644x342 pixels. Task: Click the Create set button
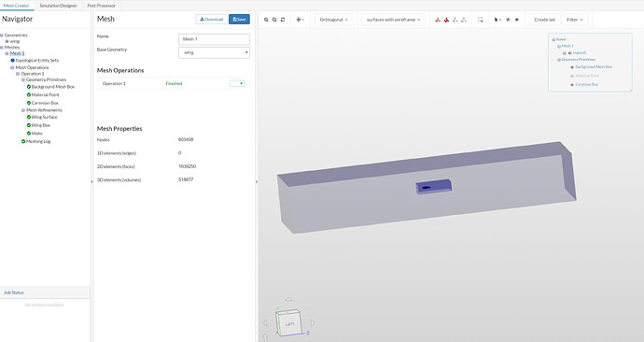click(544, 20)
